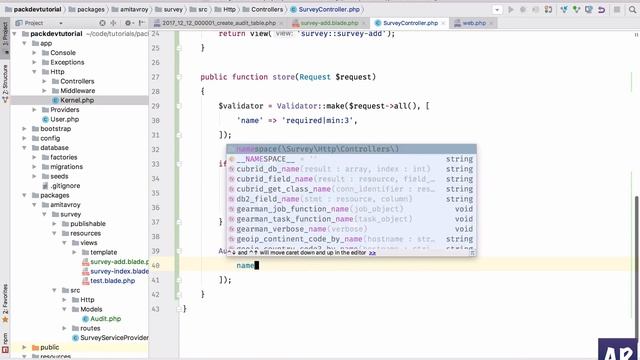Expand the bootstrap folder
The height and width of the screenshot is (360, 640).
click(x=24, y=129)
